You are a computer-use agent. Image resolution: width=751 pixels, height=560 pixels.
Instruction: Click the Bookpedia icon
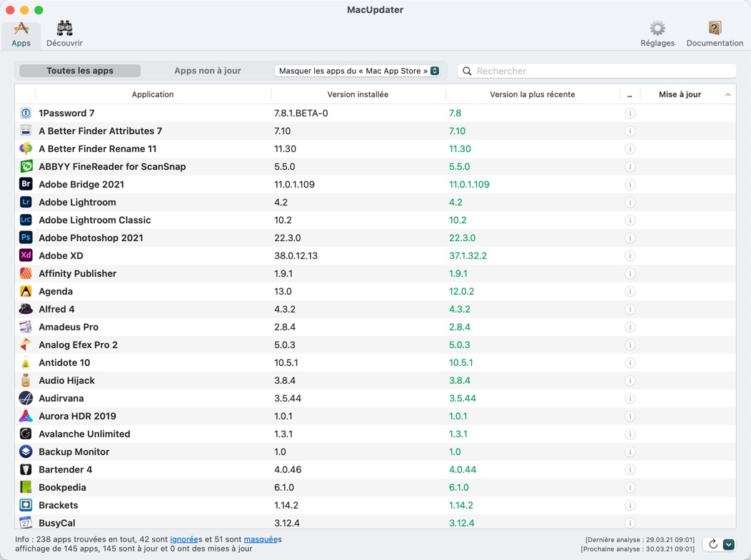(26, 487)
